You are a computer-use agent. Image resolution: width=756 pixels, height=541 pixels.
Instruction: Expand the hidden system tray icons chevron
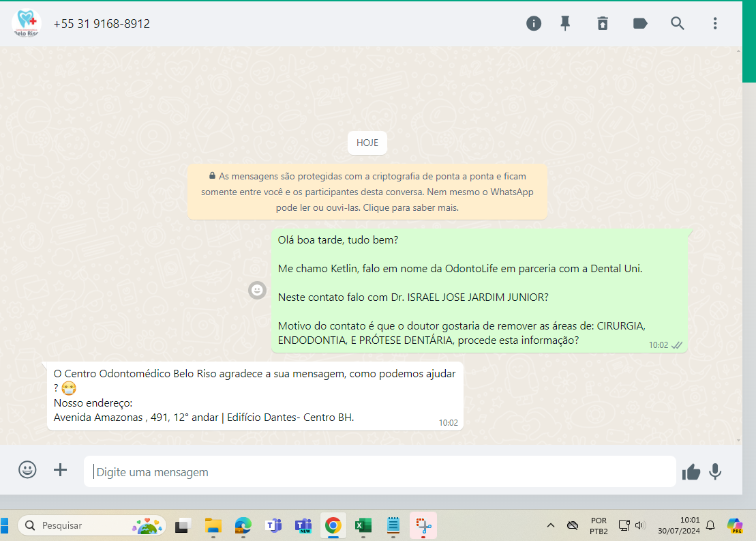(x=551, y=525)
